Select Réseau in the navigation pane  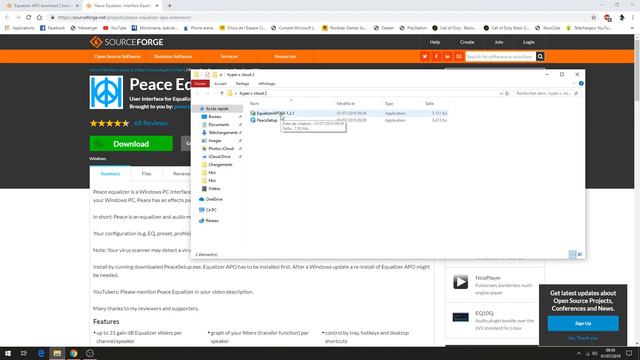(212, 220)
